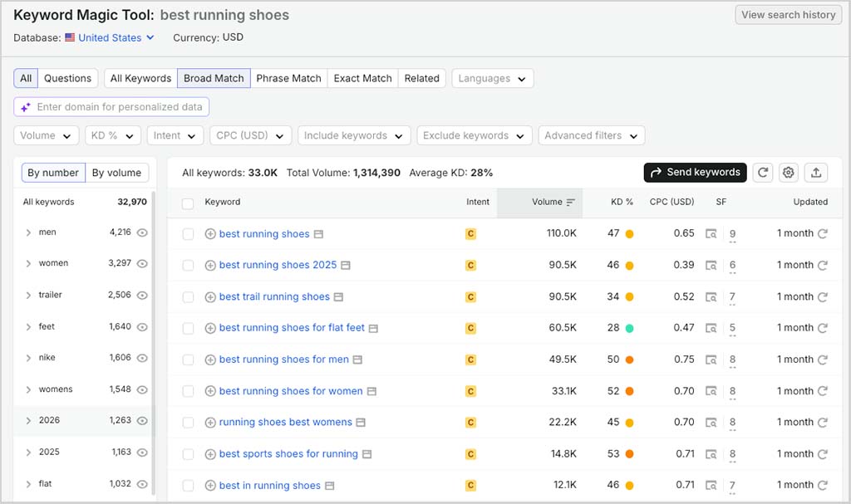The image size is (851, 504).
Task: View SERP features icon in 60.5K volume row
Action: [x=711, y=328]
